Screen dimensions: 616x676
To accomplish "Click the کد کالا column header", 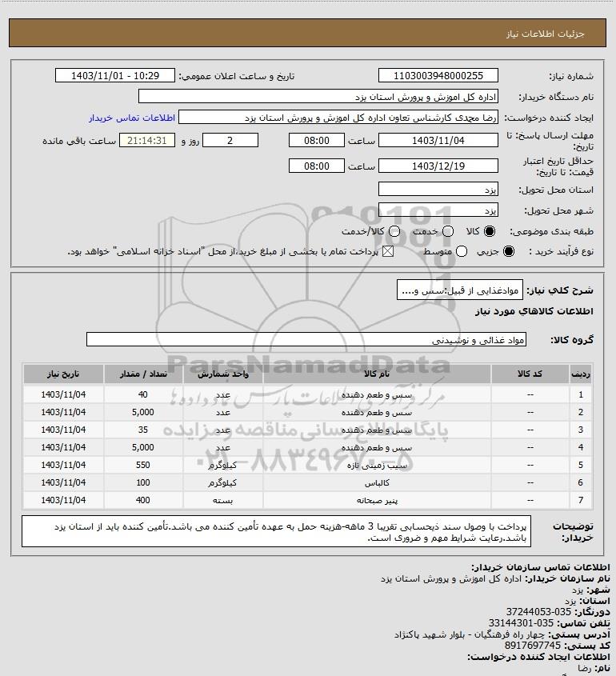I will pyautogui.click(x=530, y=374).
